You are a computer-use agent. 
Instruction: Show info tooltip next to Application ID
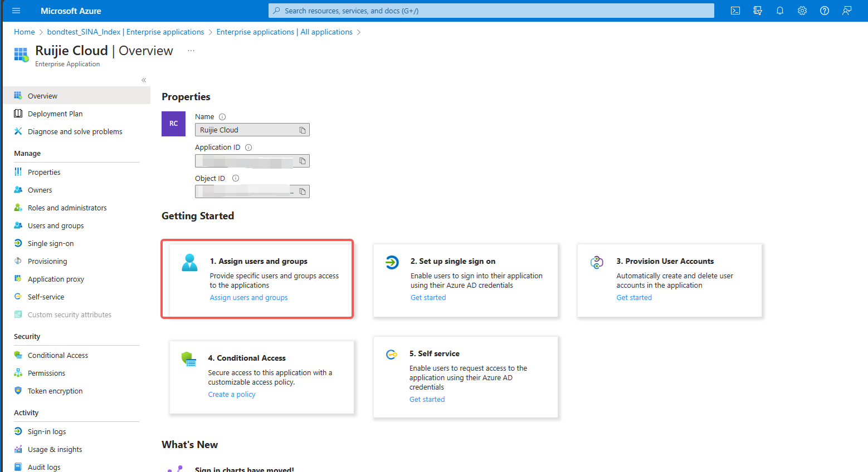248,147
